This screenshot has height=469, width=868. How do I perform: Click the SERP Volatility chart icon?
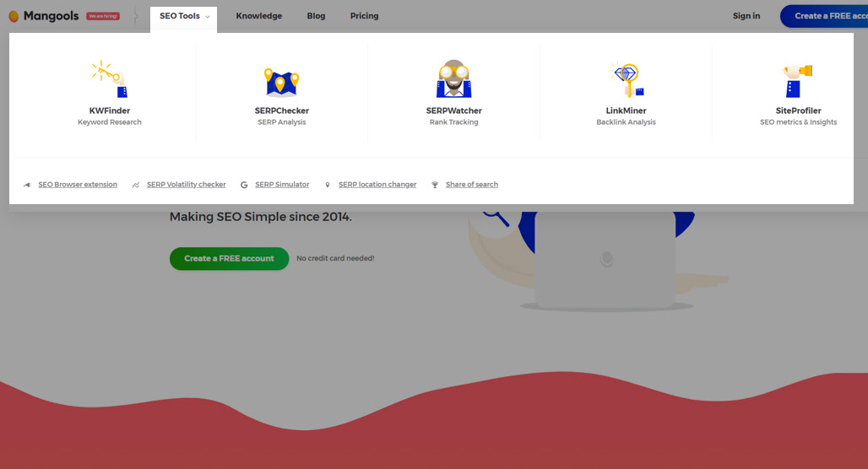(x=136, y=185)
